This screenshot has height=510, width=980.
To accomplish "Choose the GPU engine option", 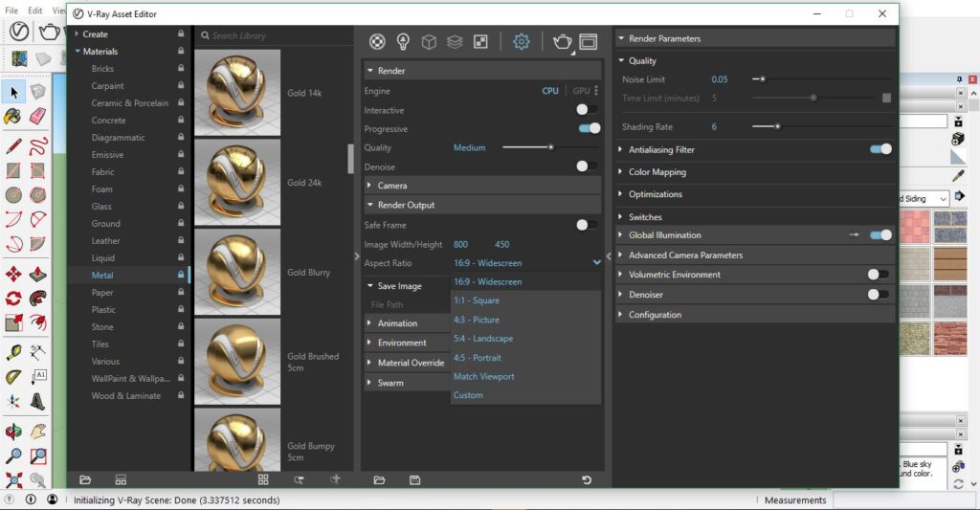I will tap(581, 91).
